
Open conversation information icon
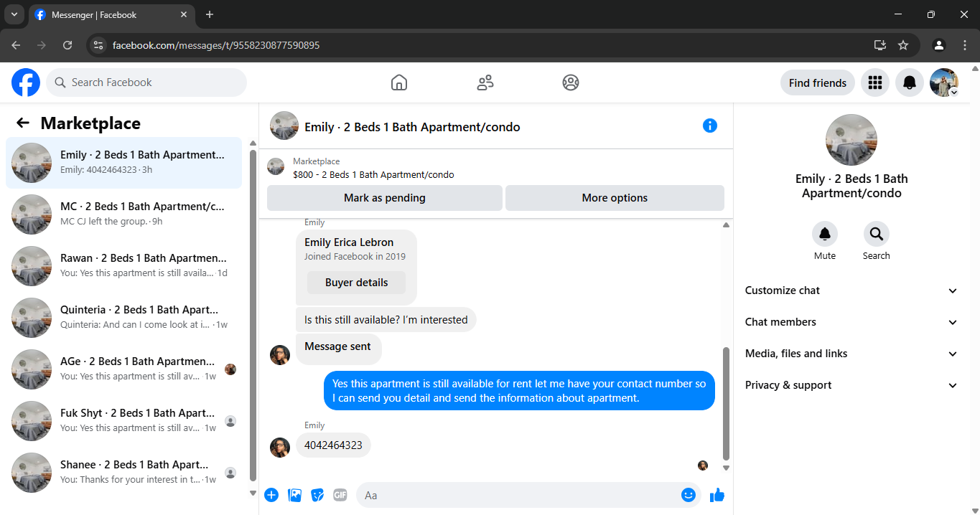(x=710, y=126)
